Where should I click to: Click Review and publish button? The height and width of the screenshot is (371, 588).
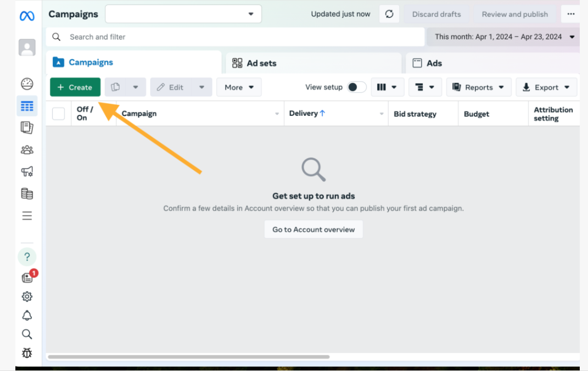(515, 14)
